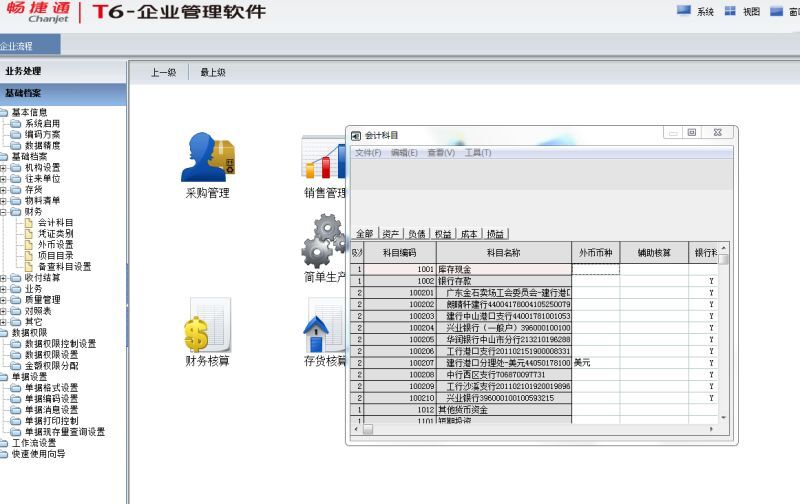Open the 销售管理 chart icon
The width and height of the screenshot is (800, 504).
pyautogui.click(x=323, y=157)
